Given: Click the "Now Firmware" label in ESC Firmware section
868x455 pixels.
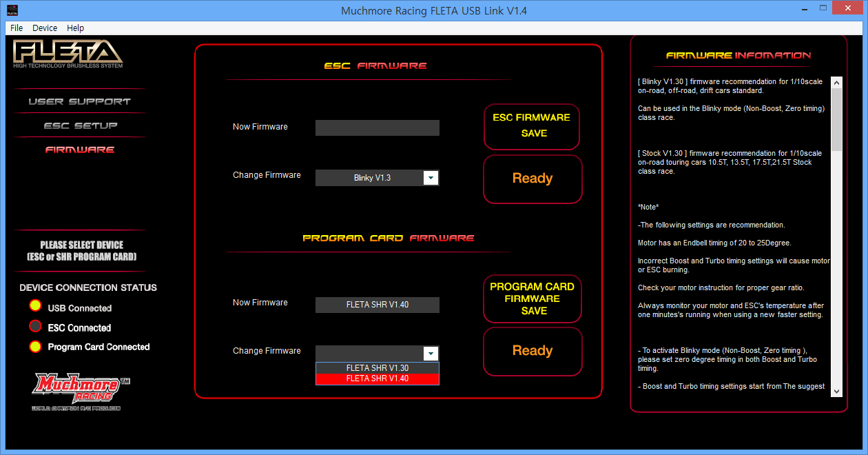Looking at the screenshot, I should [260, 127].
